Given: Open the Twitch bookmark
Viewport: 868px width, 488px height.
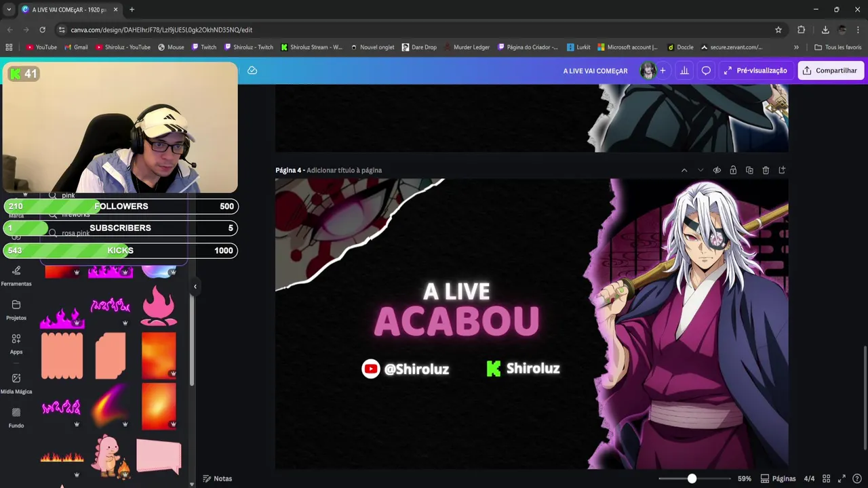Looking at the screenshot, I should [x=204, y=47].
